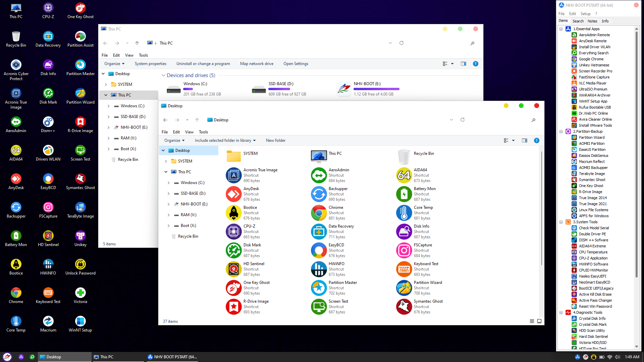Collapse 1.Essential Apps tree group
644x362 pixels.
point(561,29)
